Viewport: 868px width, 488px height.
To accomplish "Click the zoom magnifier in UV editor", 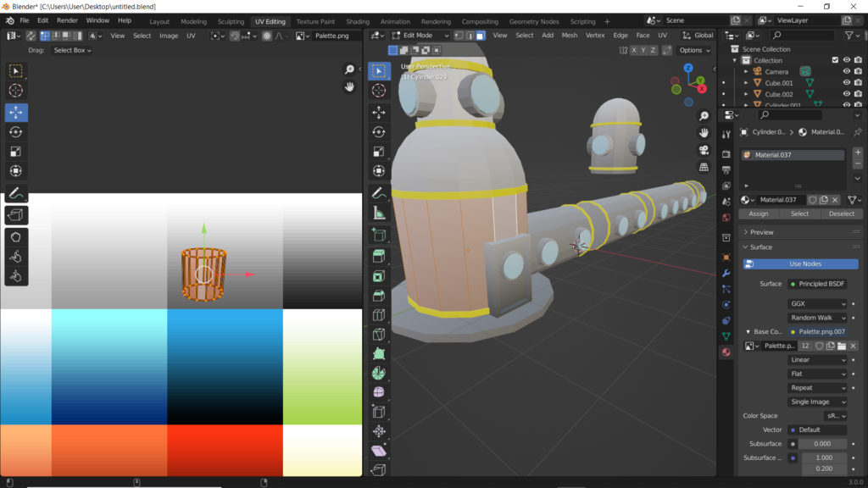I will (349, 69).
